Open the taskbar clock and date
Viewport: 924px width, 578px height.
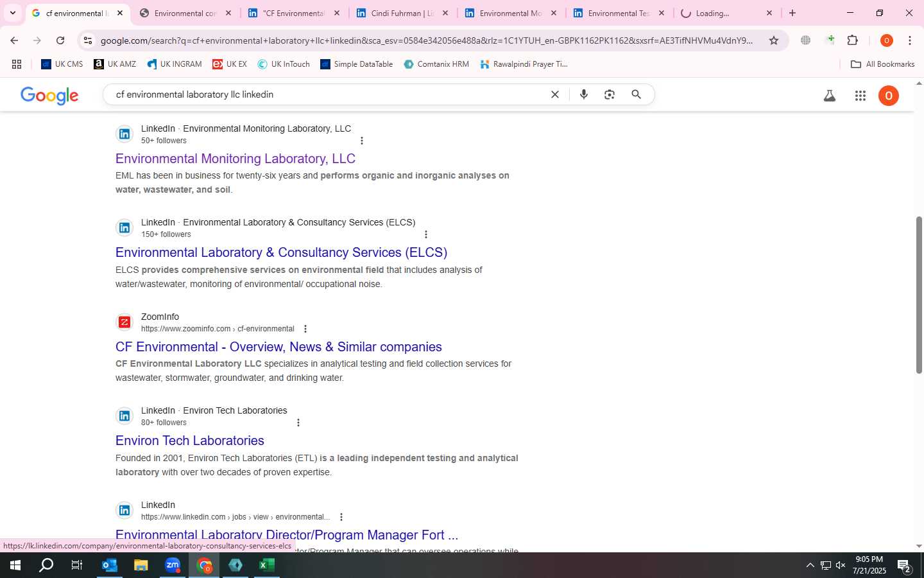pos(869,566)
